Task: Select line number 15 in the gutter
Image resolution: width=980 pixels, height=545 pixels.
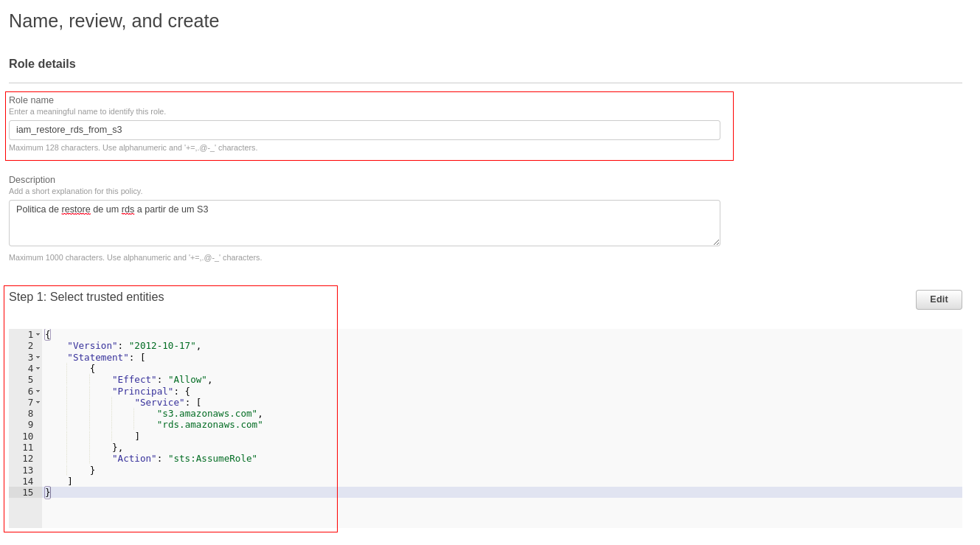Action: click(x=27, y=493)
